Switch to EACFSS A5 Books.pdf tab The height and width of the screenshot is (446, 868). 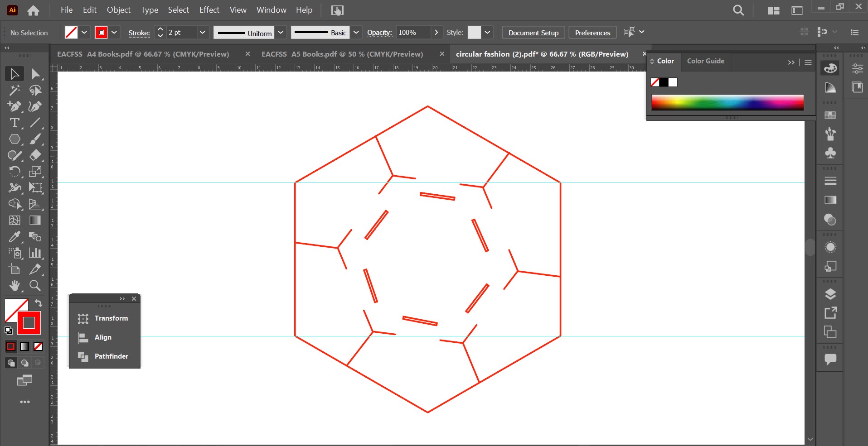[342, 54]
